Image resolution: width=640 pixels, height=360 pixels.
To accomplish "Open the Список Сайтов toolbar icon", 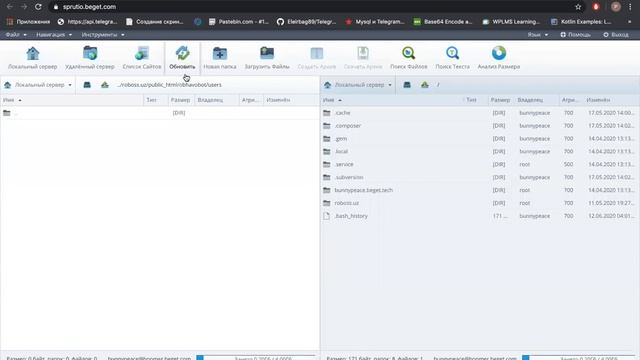I will [x=142, y=58].
